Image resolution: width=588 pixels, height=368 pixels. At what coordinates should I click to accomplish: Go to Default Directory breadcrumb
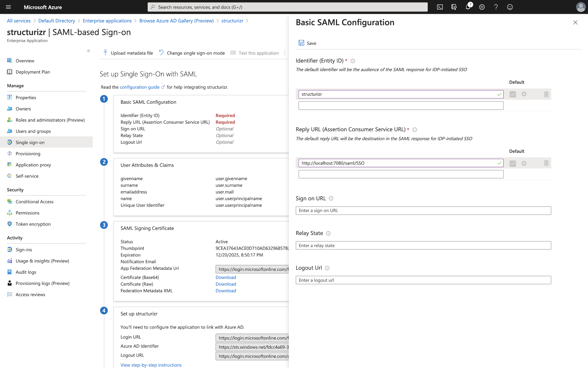[x=57, y=21]
